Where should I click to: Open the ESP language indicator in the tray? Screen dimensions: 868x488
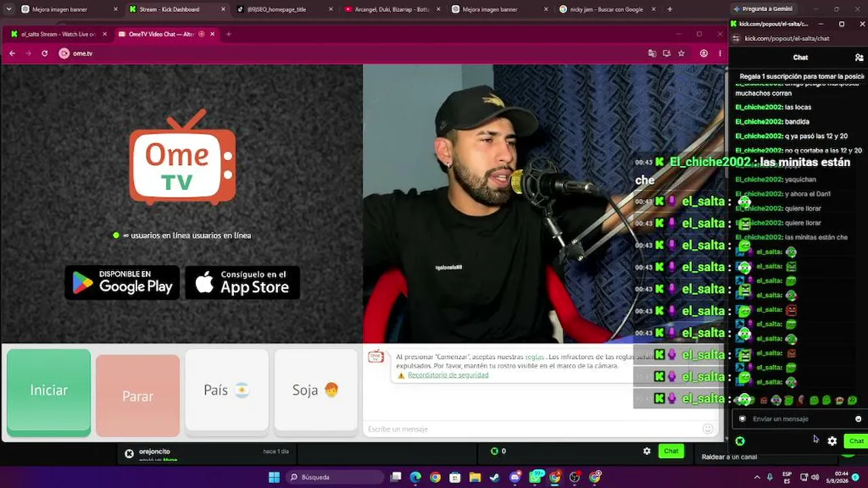(787, 477)
